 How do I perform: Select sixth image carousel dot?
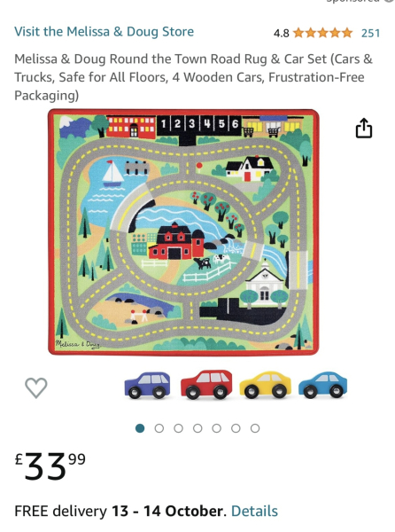point(236,428)
